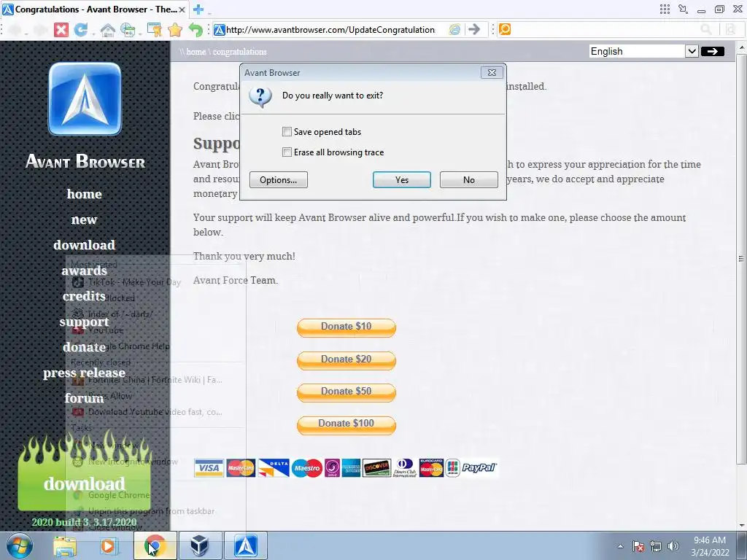The width and height of the screenshot is (747, 560).
Task: Open the forum sidebar link
Action: coord(85,398)
